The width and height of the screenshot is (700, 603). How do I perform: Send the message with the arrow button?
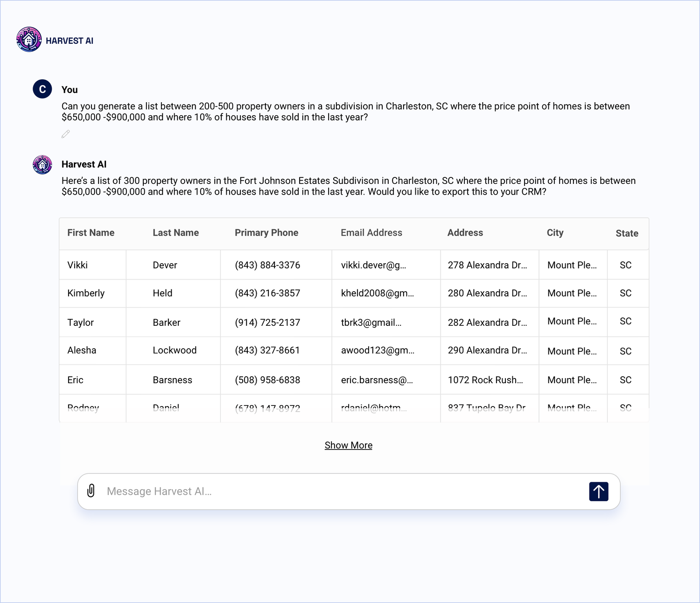(x=599, y=491)
